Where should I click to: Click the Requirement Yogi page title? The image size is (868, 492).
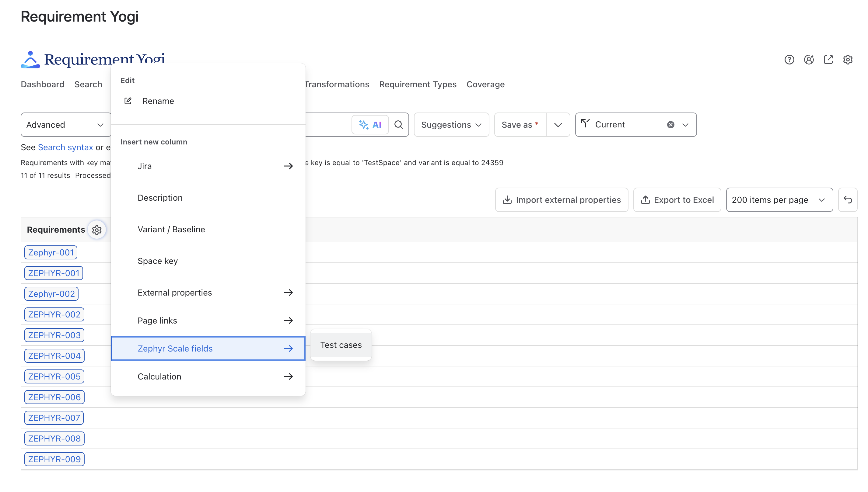pyautogui.click(x=80, y=16)
